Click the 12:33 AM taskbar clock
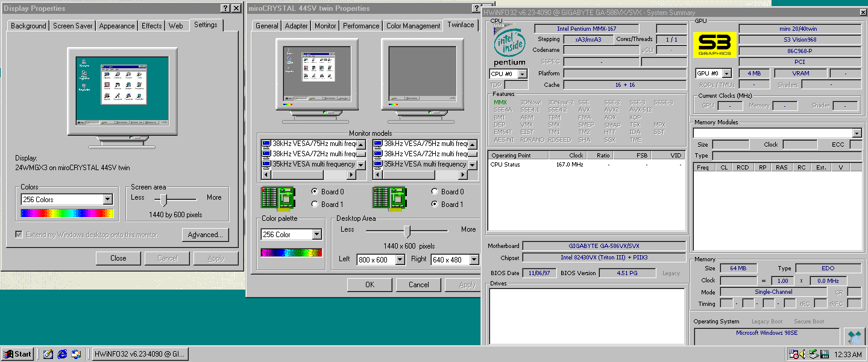 (x=848, y=355)
